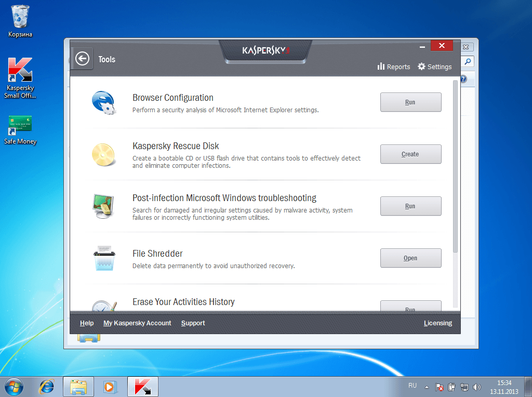The height and width of the screenshot is (397, 532).
Task: Open the Help link
Action: point(87,323)
